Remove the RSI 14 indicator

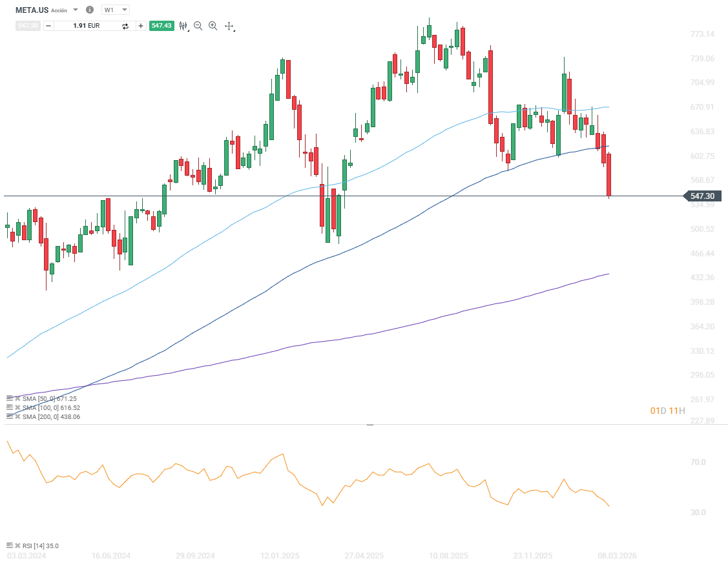[x=17, y=546]
